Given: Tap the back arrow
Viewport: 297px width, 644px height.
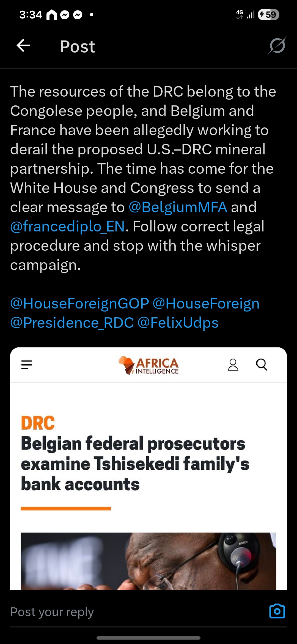Looking at the screenshot, I should click(x=23, y=46).
